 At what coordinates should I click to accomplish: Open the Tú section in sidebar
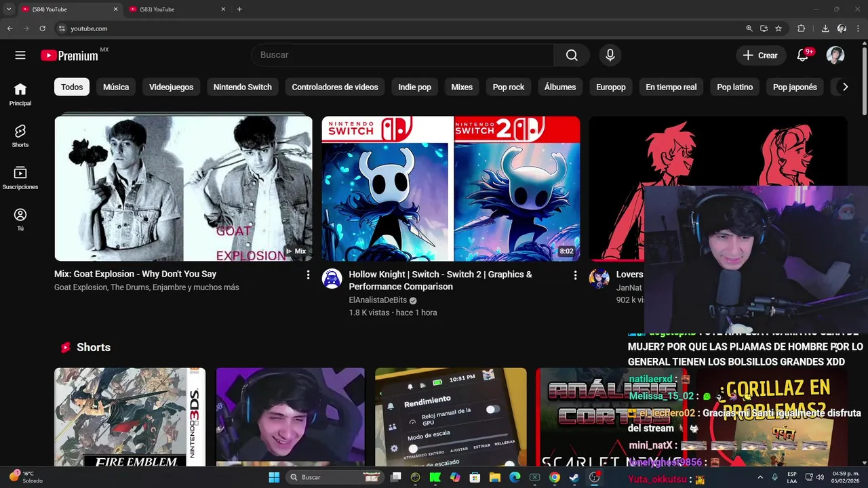(x=20, y=219)
